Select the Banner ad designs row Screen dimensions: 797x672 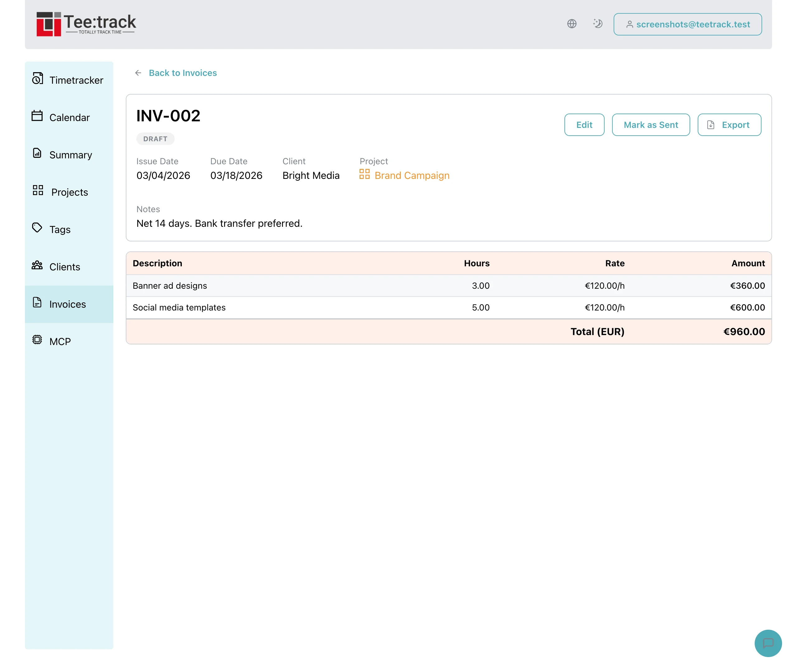click(449, 286)
